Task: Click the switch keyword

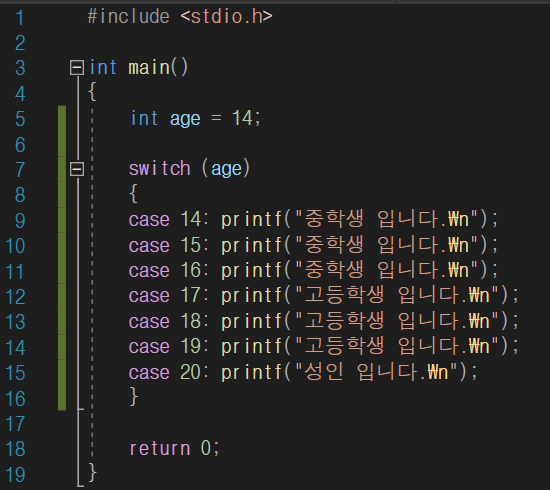Action: (x=160, y=169)
